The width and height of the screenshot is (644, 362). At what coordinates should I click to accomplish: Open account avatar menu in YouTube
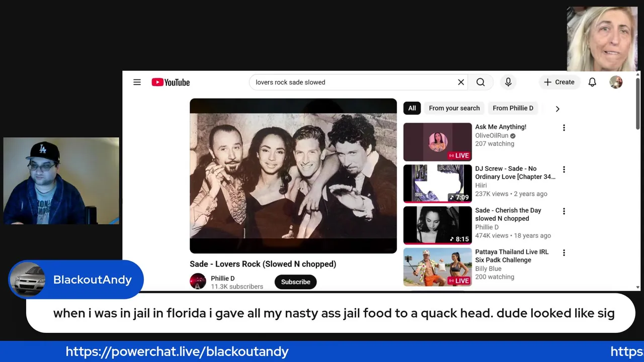(616, 82)
